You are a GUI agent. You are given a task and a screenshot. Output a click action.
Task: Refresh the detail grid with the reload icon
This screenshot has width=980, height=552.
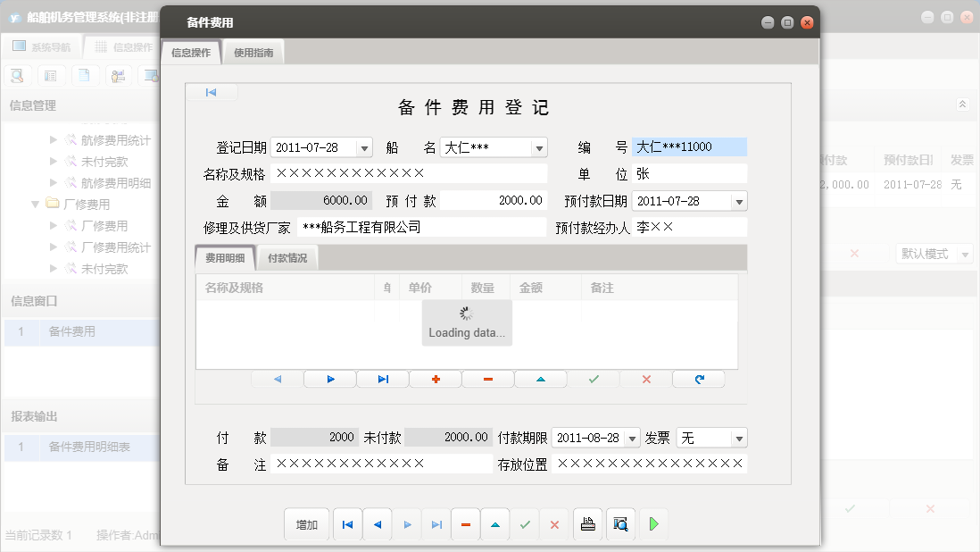pos(698,379)
